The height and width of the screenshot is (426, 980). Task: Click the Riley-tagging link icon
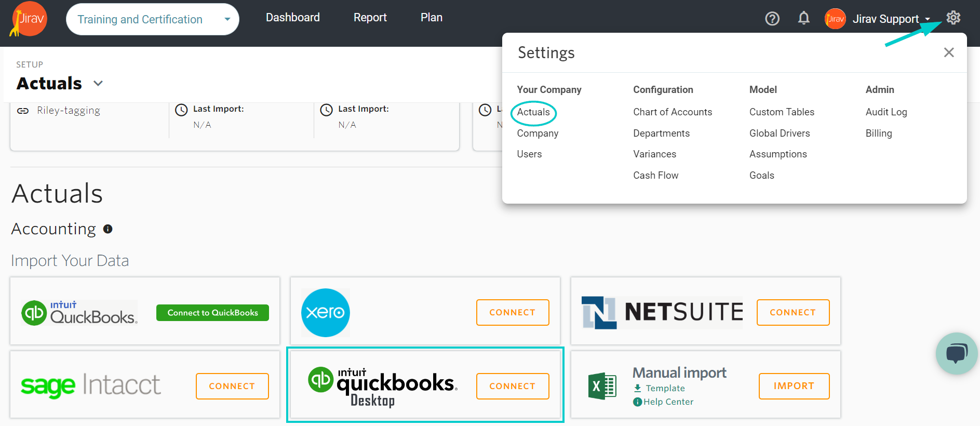(23, 111)
